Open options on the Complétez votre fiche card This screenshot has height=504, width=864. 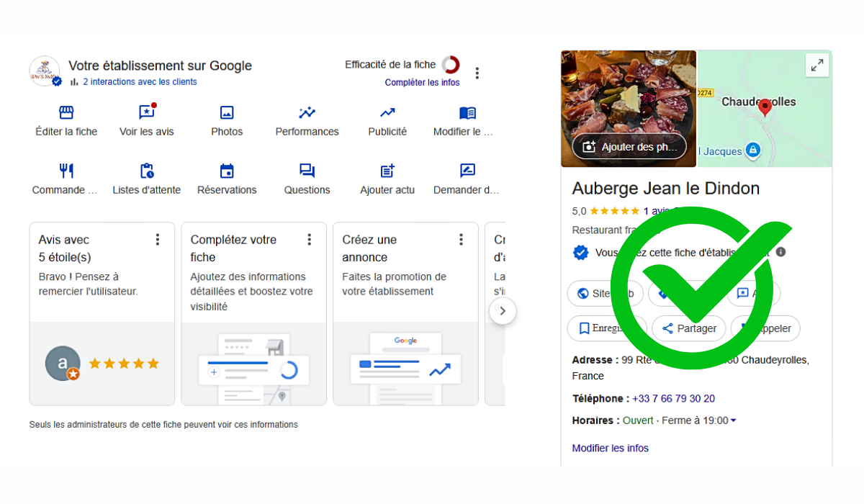pos(310,240)
